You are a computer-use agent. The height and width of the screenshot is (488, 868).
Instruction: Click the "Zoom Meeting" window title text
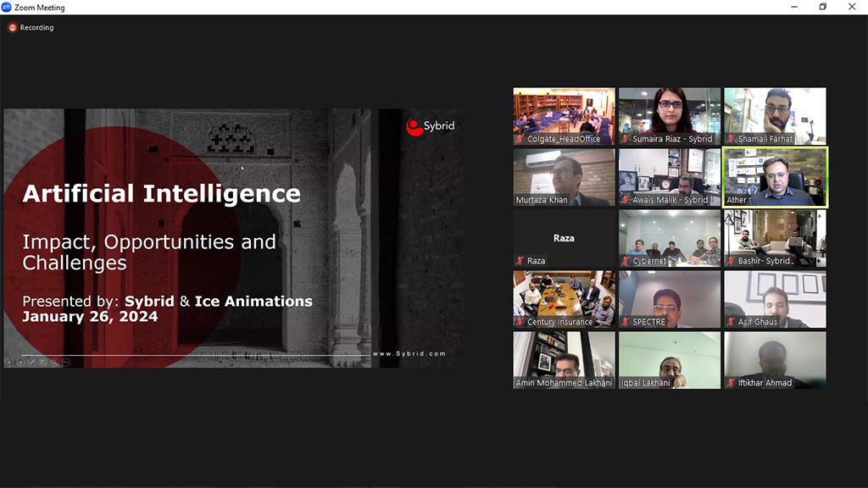39,8
